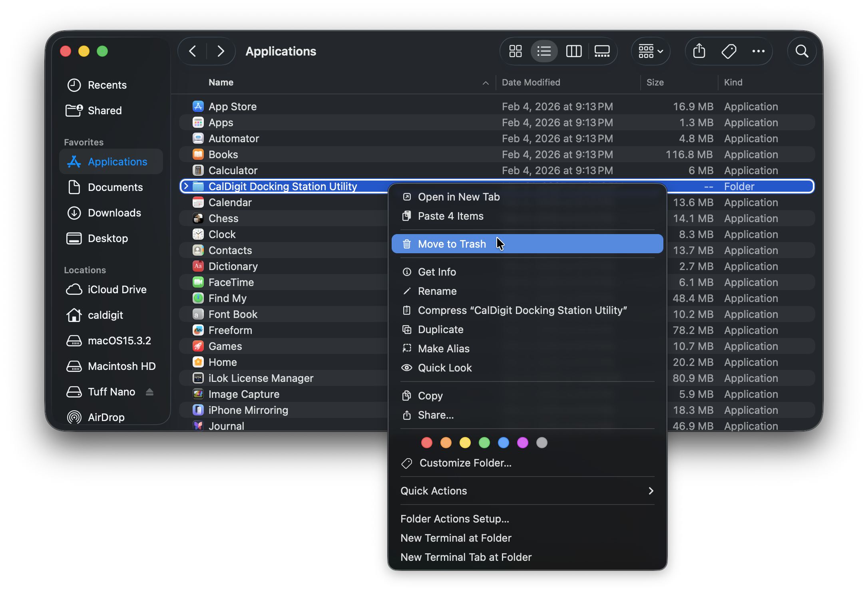Image resolution: width=868 pixels, height=592 pixels.
Task: Open the more actions ellipsis menu
Action: 759,51
